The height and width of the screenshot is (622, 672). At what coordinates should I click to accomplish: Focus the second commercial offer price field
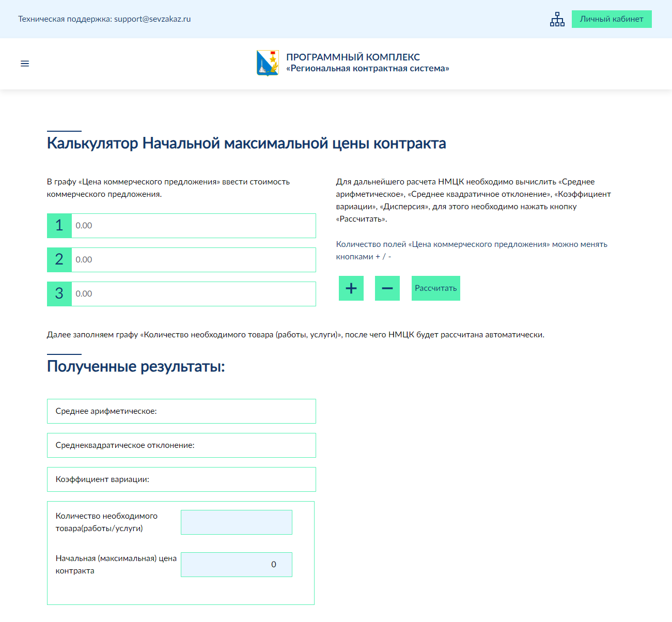pos(193,260)
